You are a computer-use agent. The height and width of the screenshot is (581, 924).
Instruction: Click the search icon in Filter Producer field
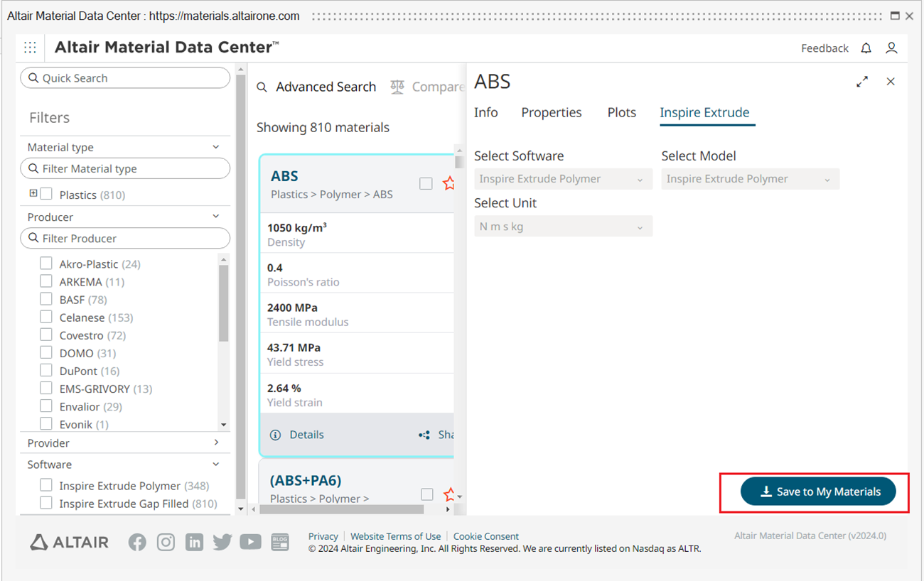point(33,239)
